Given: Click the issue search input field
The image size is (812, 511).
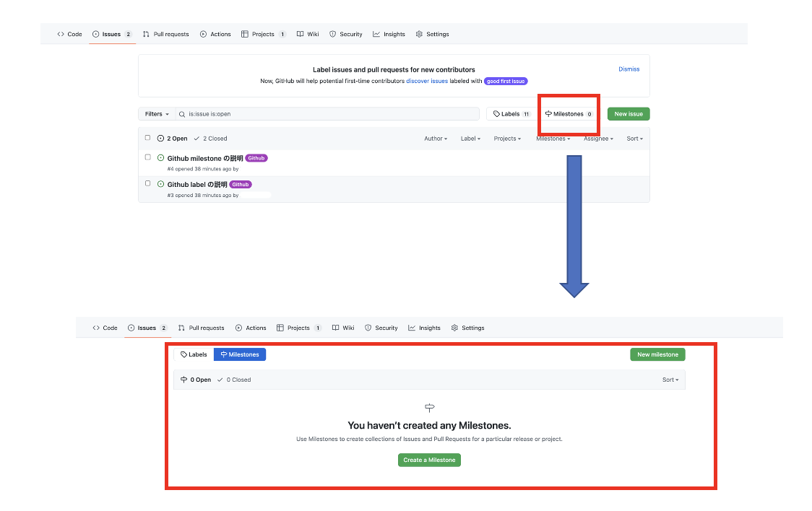Looking at the screenshot, I should (332, 114).
